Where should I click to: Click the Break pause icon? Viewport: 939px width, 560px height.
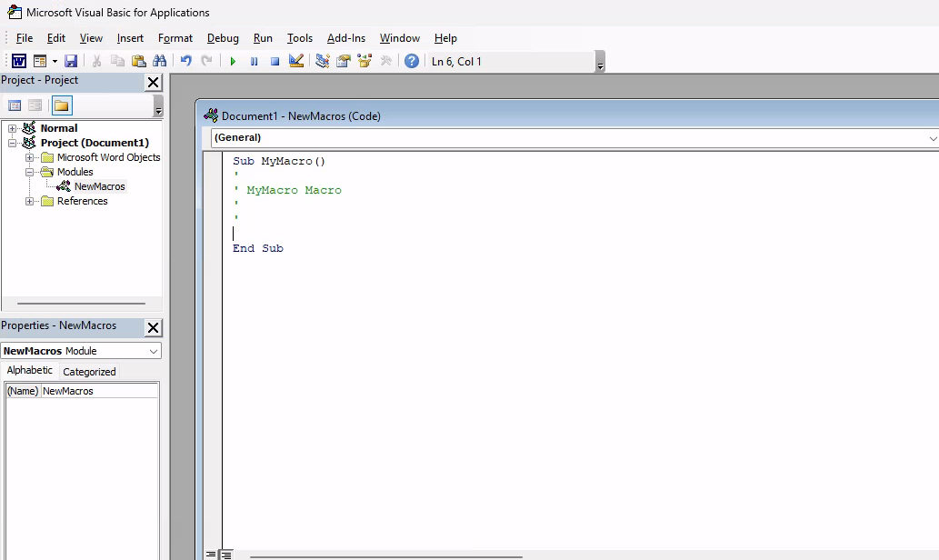(x=254, y=61)
